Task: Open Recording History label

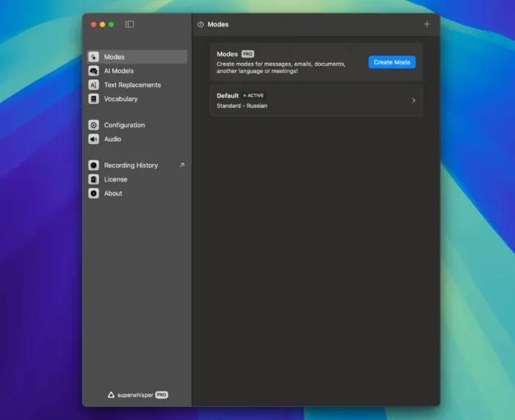Action: [131, 165]
